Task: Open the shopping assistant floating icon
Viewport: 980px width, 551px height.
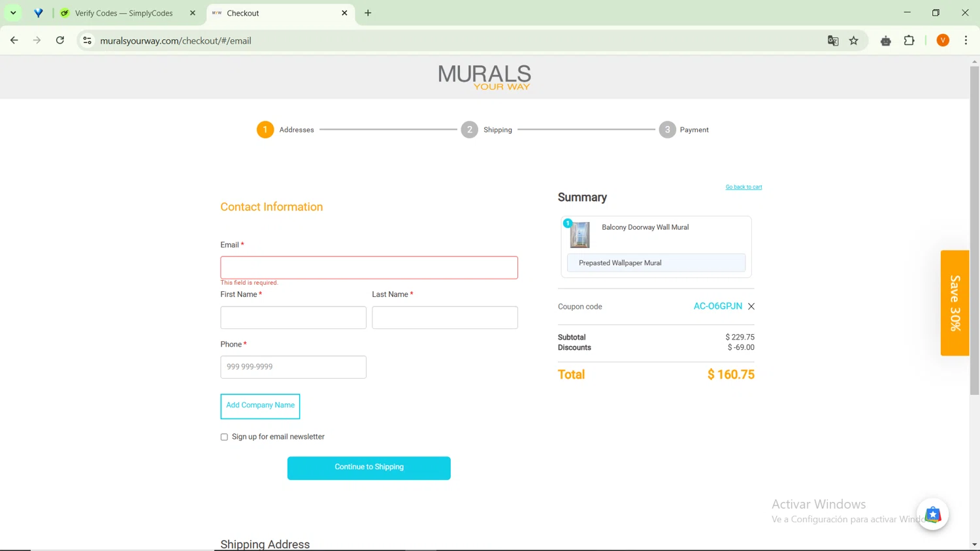Action: (x=933, y=514)
